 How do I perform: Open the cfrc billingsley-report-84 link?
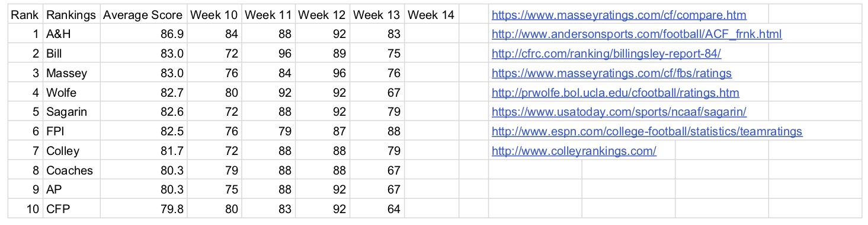point(606,54)
